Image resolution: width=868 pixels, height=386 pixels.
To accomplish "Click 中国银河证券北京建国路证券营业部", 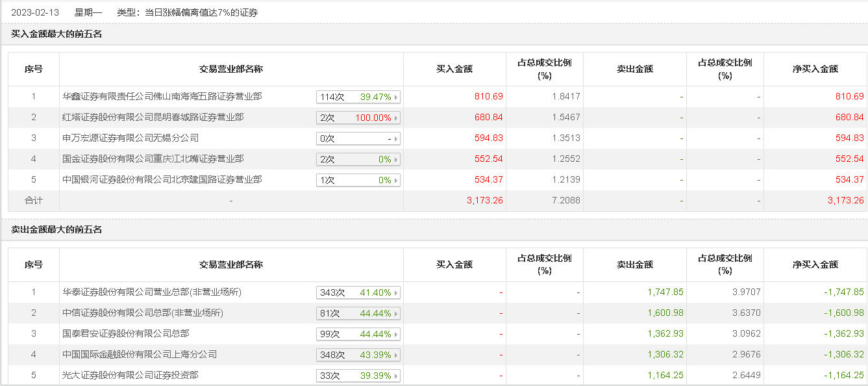I will click(162, 179).
